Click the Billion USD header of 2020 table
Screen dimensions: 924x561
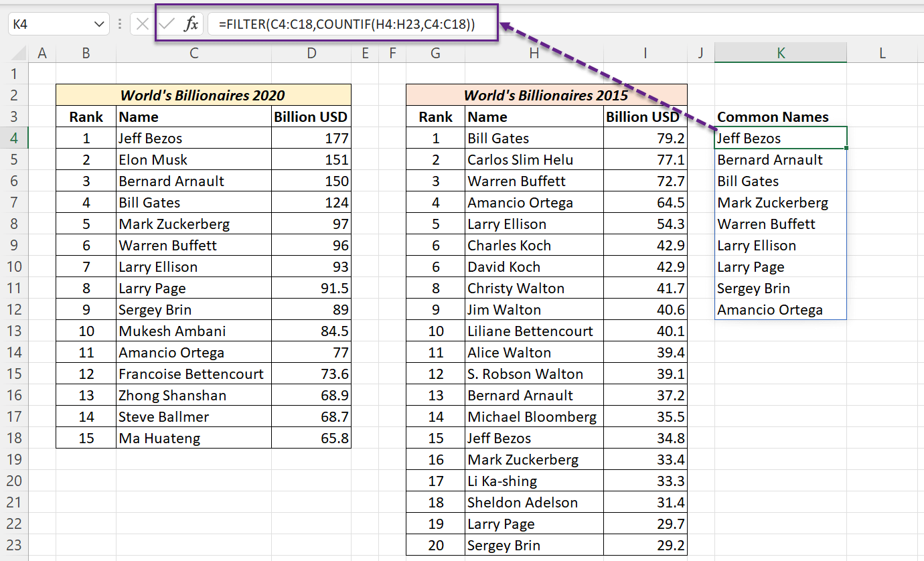tap(311, 116)
